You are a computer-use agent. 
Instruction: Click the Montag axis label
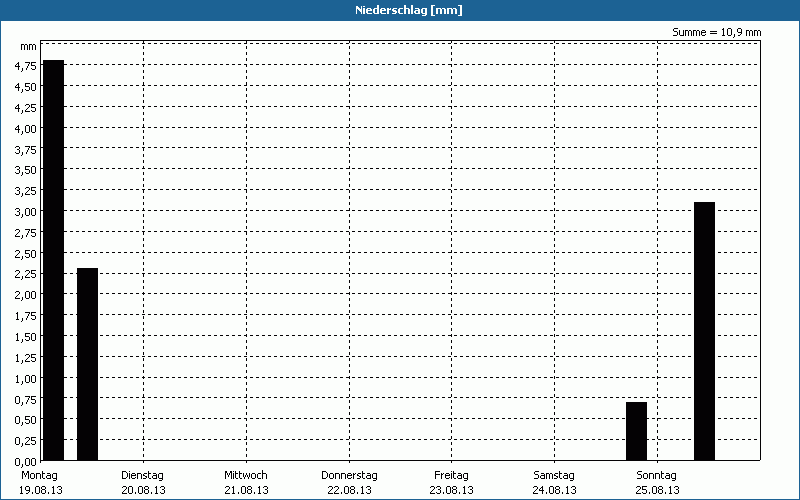click(39, 475)
